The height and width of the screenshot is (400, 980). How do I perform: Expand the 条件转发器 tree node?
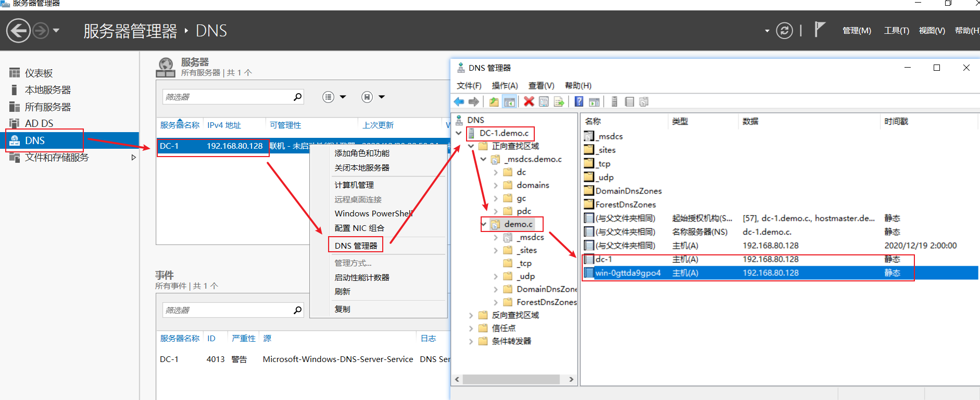coord(471,341)
